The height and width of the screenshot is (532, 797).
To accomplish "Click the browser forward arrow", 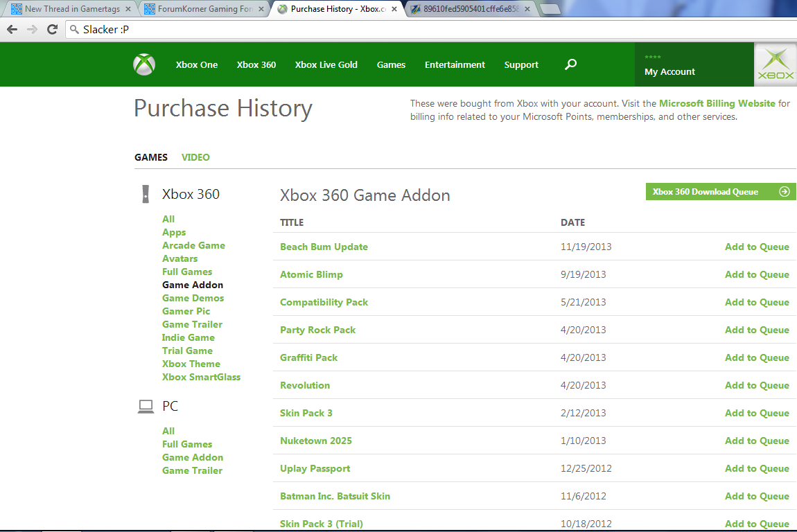I will 32,30.
